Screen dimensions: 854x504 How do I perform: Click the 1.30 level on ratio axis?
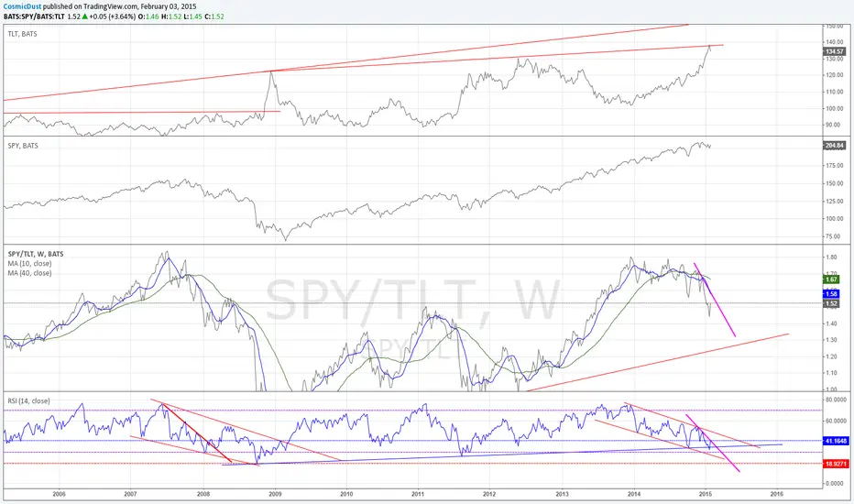click(831, 340)
